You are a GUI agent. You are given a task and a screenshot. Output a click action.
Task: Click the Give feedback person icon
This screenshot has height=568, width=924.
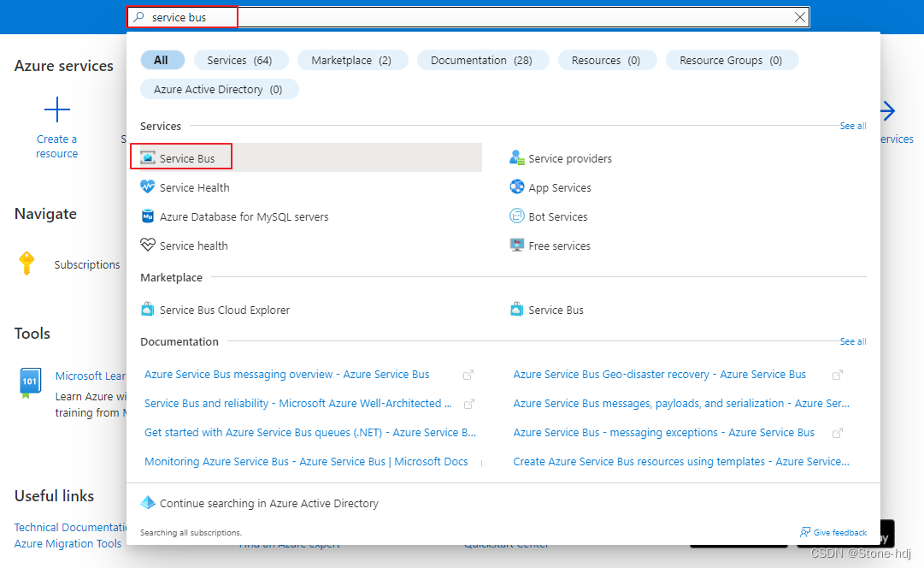click(805, 532)
